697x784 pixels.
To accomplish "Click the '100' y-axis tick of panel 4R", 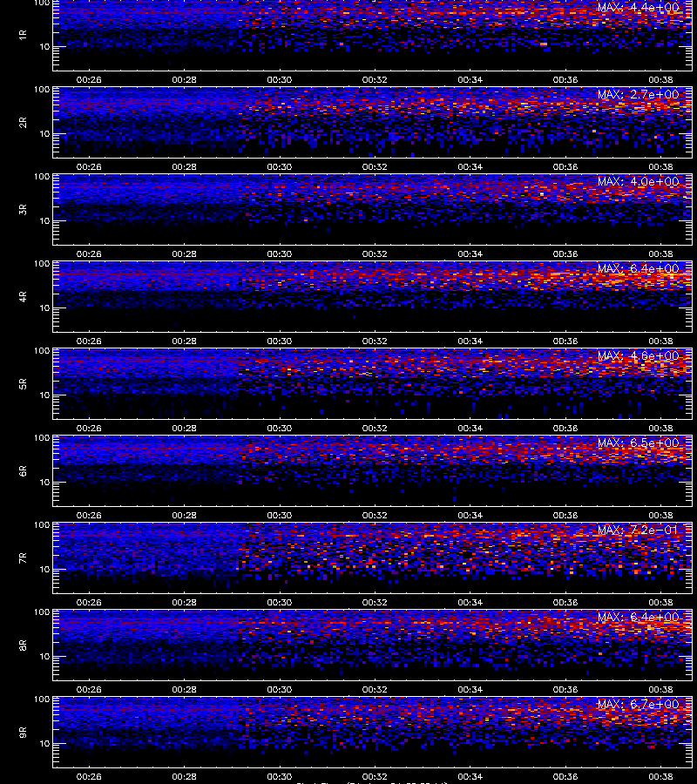I will (x=42, y=263).
